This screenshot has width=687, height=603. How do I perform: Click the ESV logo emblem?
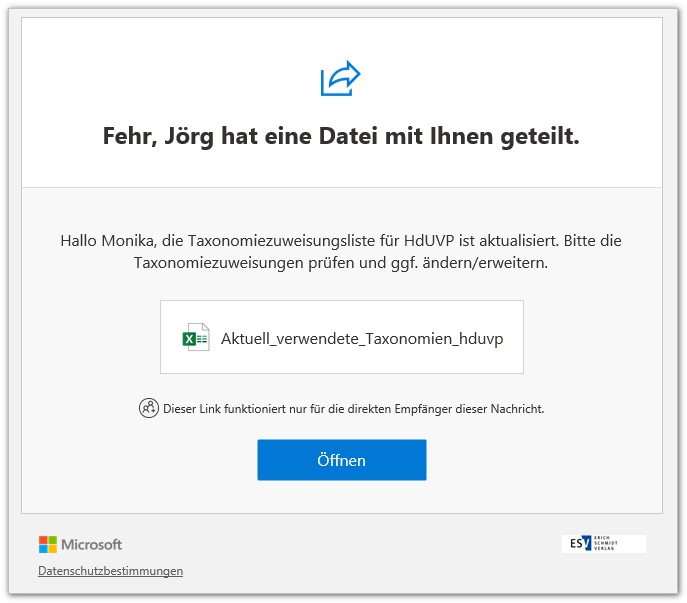click(x=580, y=544)
